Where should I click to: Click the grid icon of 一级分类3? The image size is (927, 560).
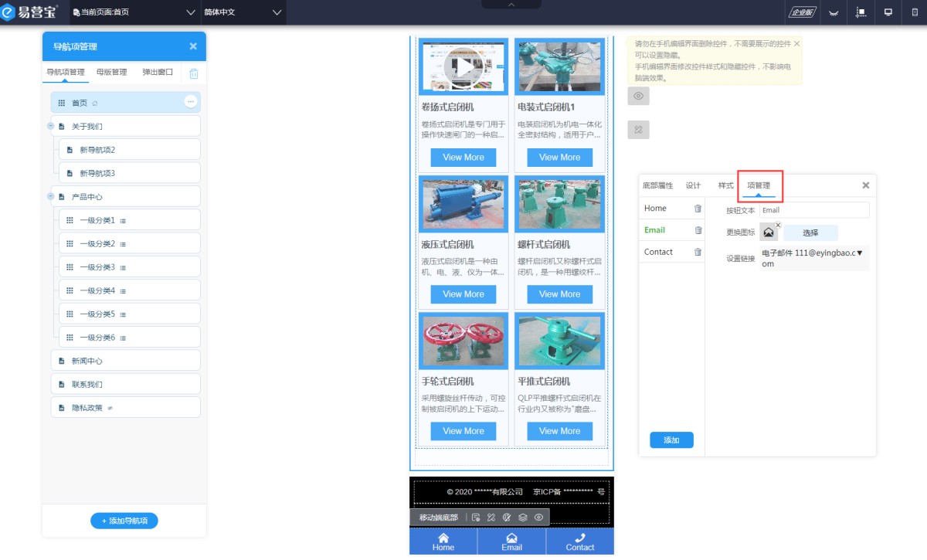(70, 267)
